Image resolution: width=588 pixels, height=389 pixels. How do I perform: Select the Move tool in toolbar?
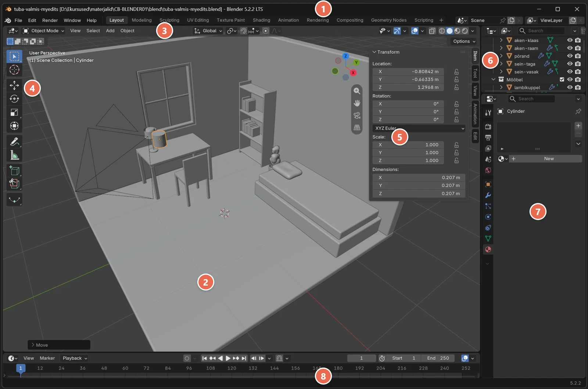click(x=14, y=85)
